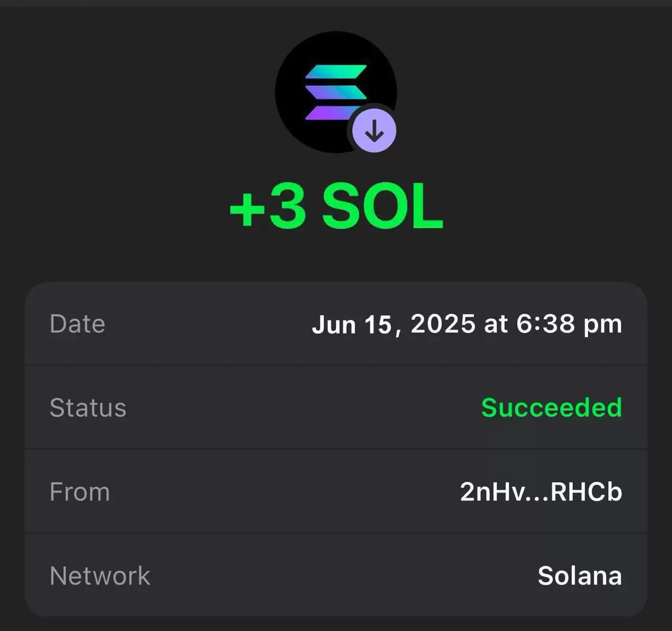Screen dimensions: 672x631
Task: Tap the gradient stripes of Solana logo
Action: coord(335,92)
